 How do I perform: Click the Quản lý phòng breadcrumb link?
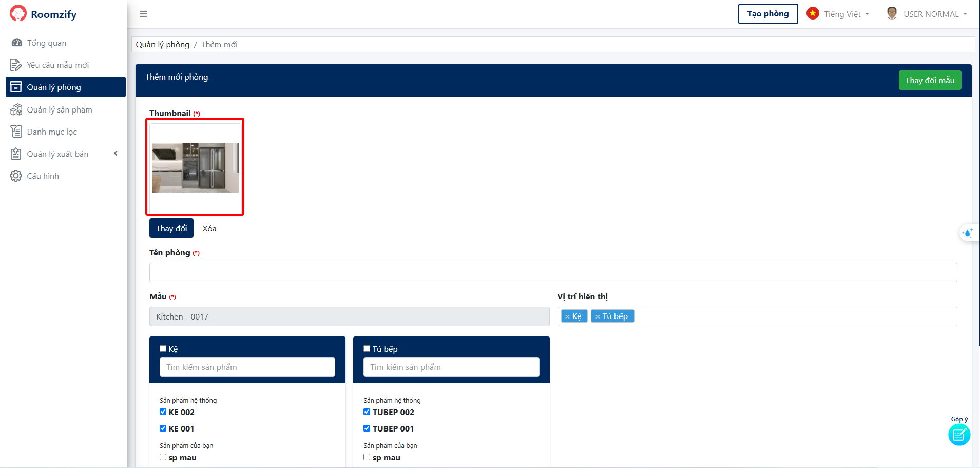click(x=162, y=45)
